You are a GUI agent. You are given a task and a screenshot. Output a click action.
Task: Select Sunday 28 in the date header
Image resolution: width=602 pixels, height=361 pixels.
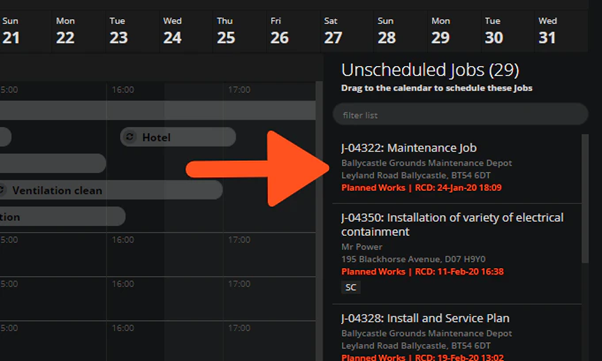click(x=400, y=31)
